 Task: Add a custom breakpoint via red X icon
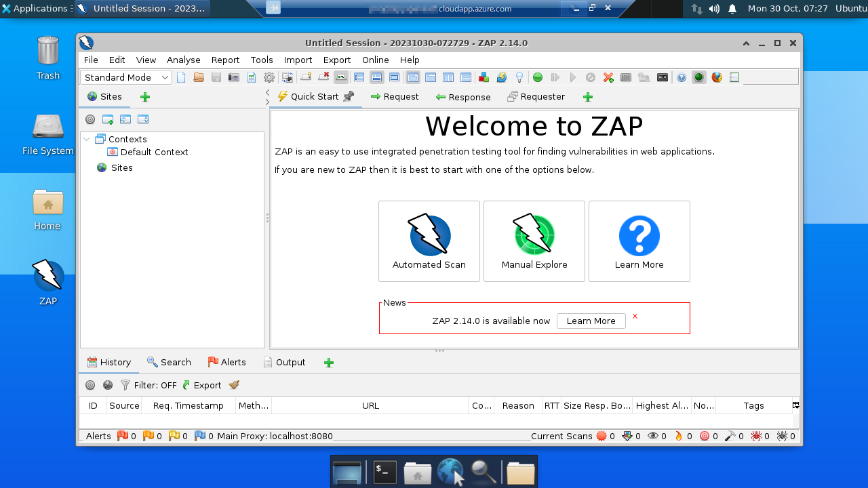[608, 77]
